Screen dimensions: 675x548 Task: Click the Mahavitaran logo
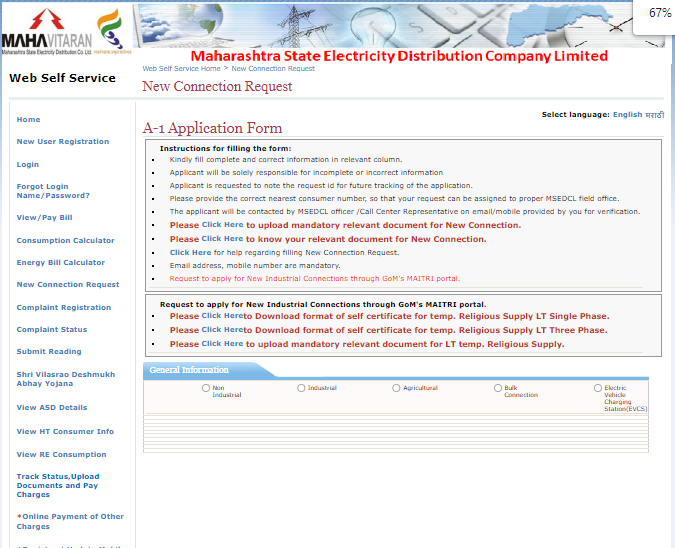click(x=46, y=32)
